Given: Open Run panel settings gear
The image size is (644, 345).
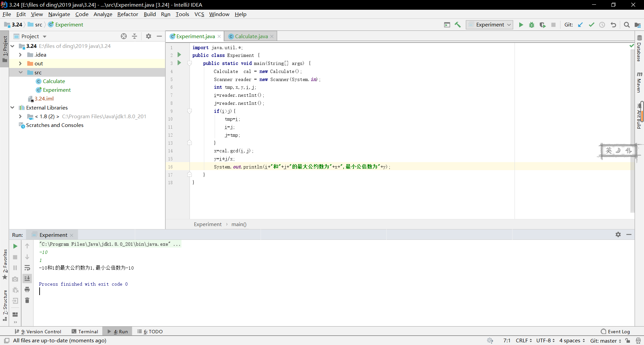Looking at the screenshot, I should (x=618, y=234).
